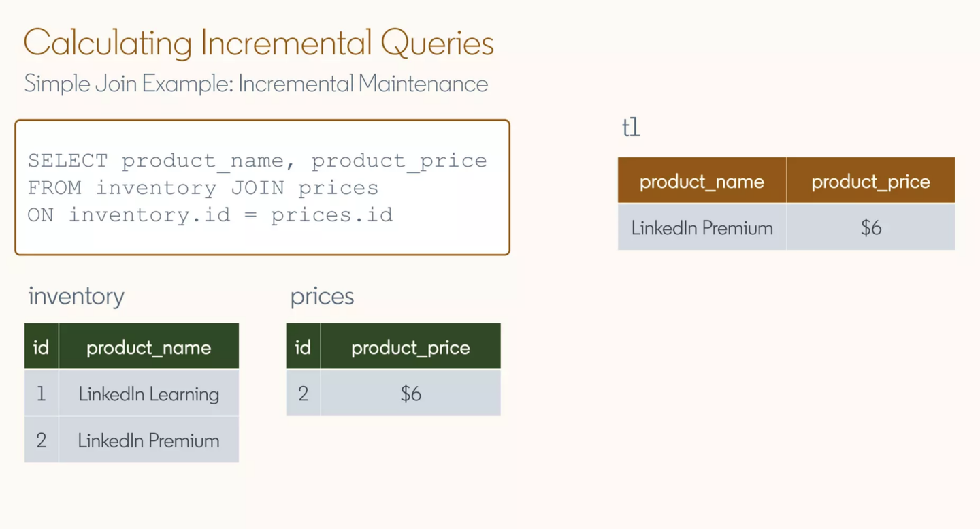Select the Simple Join Example subtitle
The height and width of the screenshot is (529, 980).
(256, 84)
